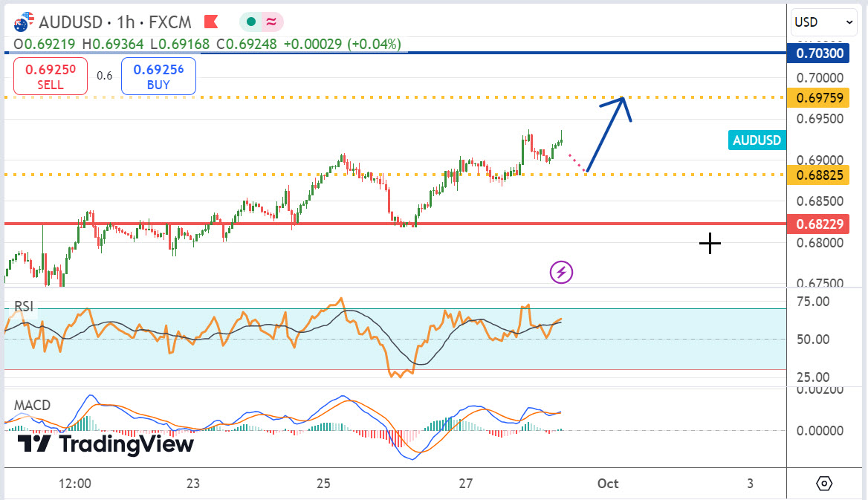Click the pink approximate-equal status icon
Image resolution: width=868 pixels, height=500 pixels.
[271, 22]
